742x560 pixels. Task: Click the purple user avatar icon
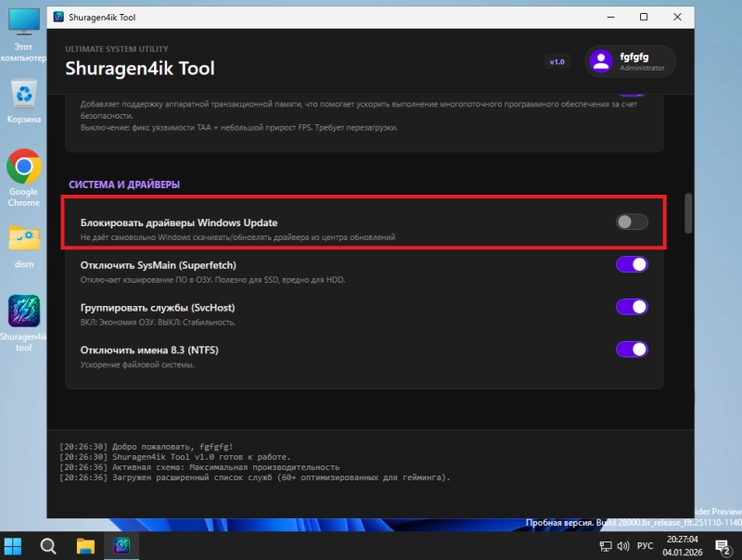click(x=602, y=61)
